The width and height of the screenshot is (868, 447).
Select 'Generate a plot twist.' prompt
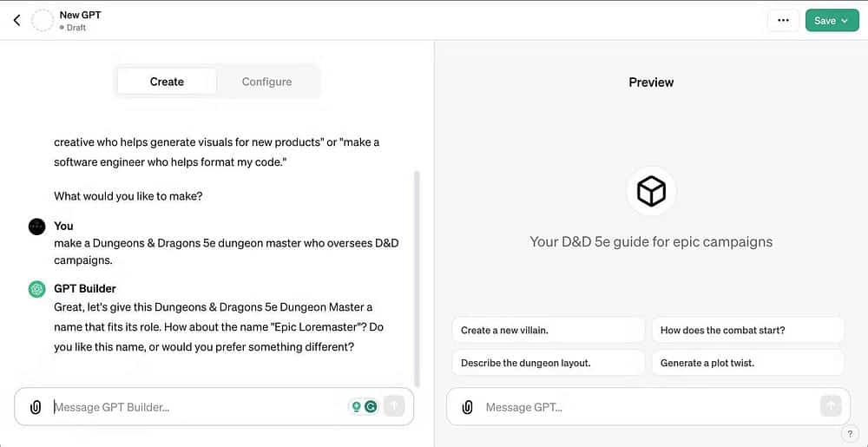(748, 363)
